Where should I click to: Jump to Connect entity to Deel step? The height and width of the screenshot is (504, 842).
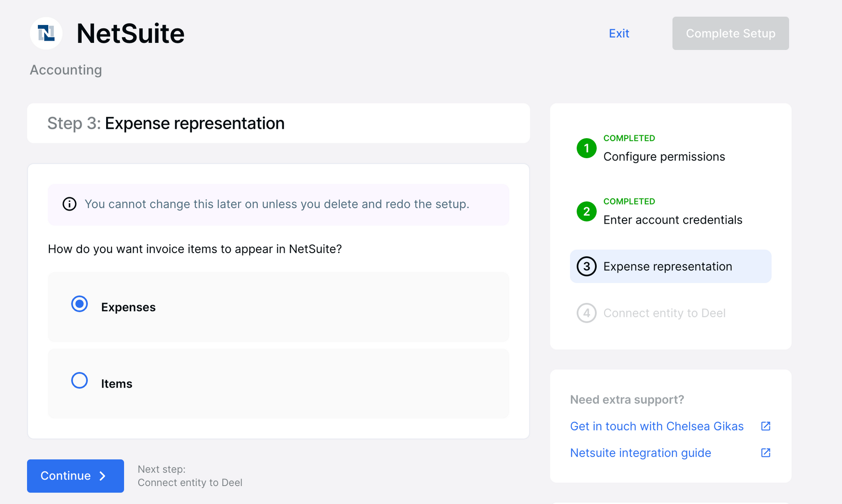pos(664,313)
